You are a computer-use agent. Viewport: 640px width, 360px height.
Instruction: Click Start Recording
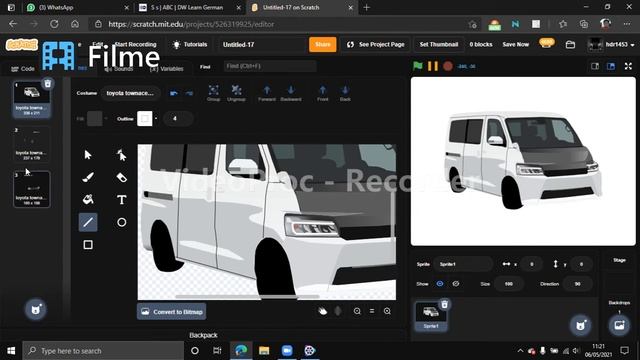coord(135,44)
